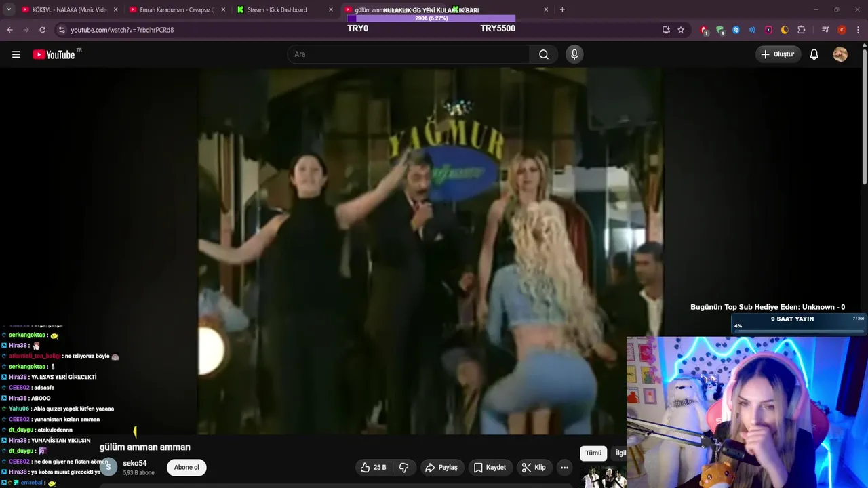Click the video title gülüm amman amman
Image resolution: width=868 pixels, height=488 pixels.
point(145,447)
